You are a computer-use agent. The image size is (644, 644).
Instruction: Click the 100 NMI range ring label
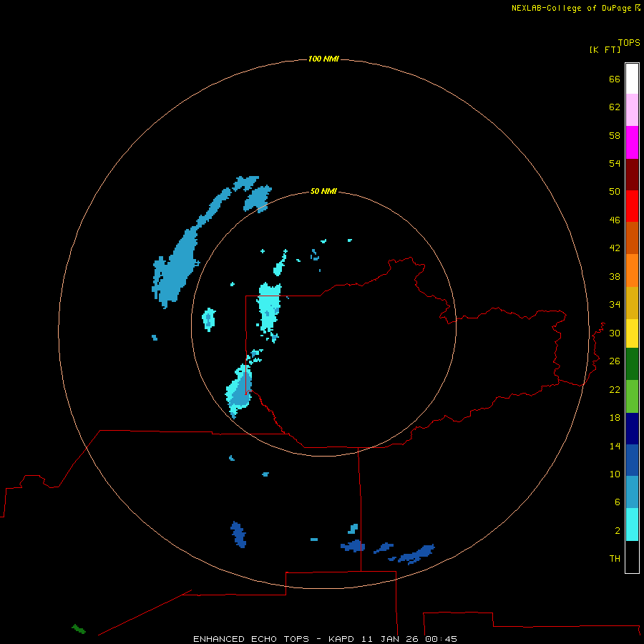pyautogui.click(x=323, y=59)
